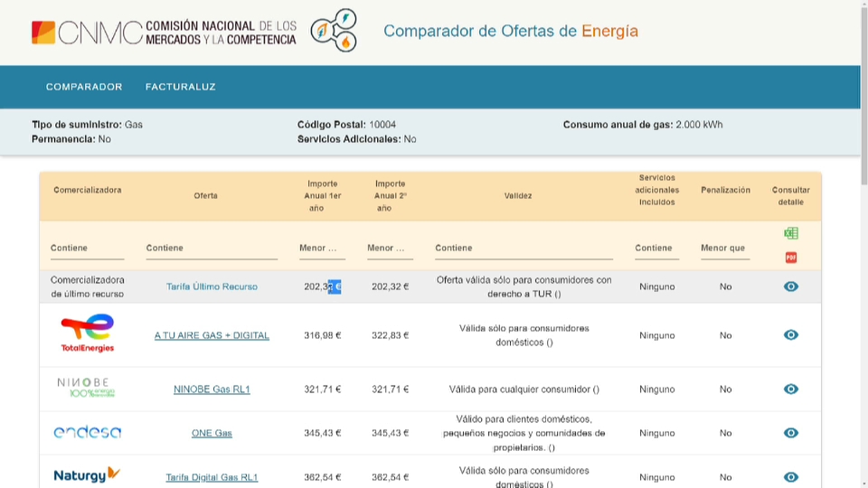Click the CNMC logo in header
This screenshot has height=488, width=868.
click(x=164, y=33)
